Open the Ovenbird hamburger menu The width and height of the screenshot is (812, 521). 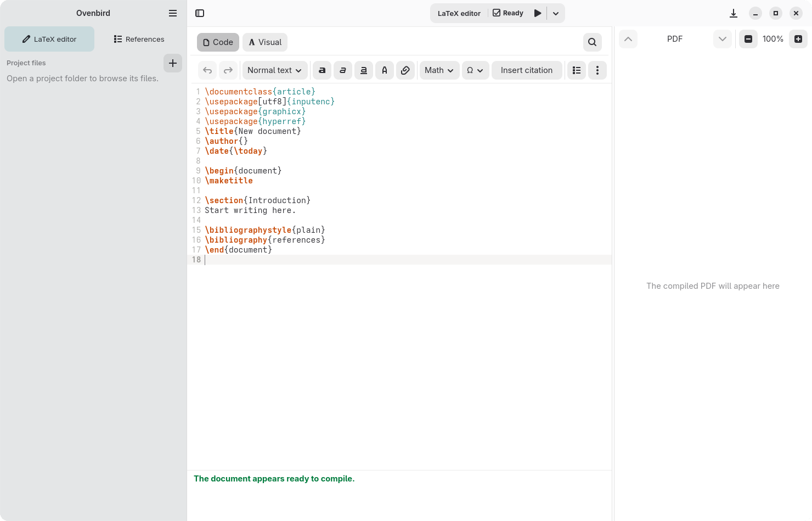[x=173, y=13]
